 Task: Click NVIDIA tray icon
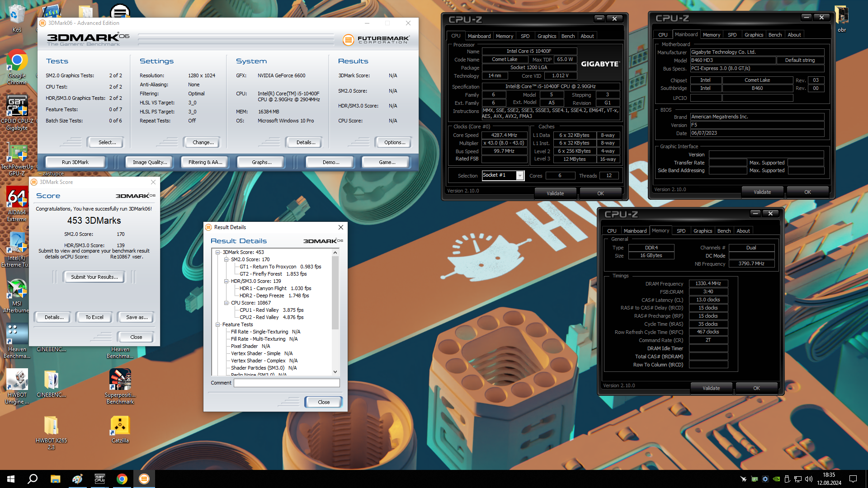(776, 479)
